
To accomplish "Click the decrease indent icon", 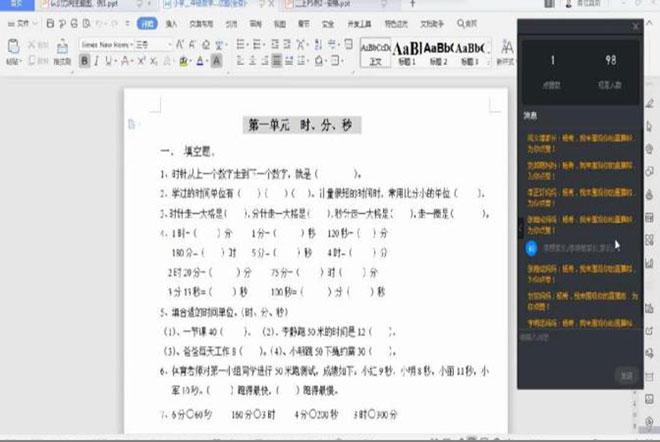I will pyautogui.click(x=275, y=44).
